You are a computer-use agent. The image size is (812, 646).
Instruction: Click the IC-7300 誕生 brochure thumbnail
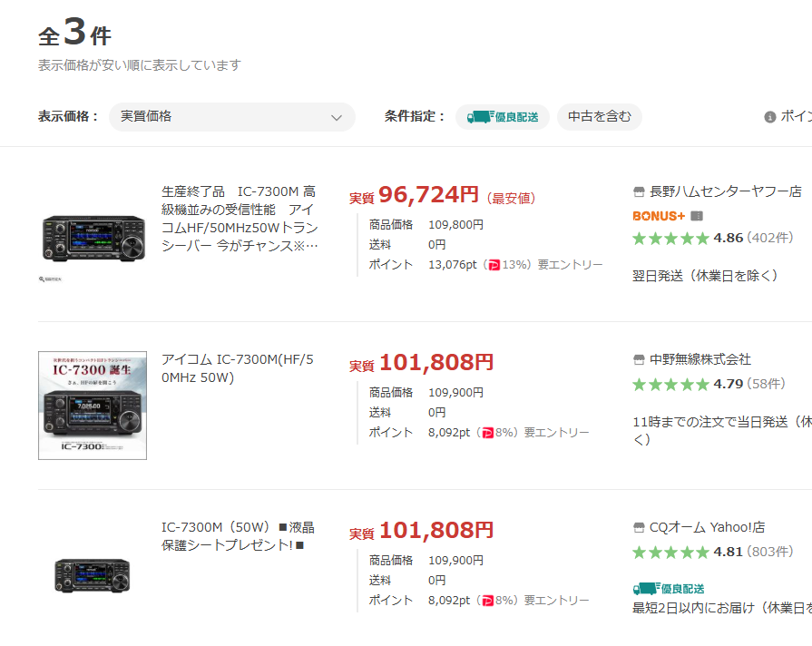(93, 406)
